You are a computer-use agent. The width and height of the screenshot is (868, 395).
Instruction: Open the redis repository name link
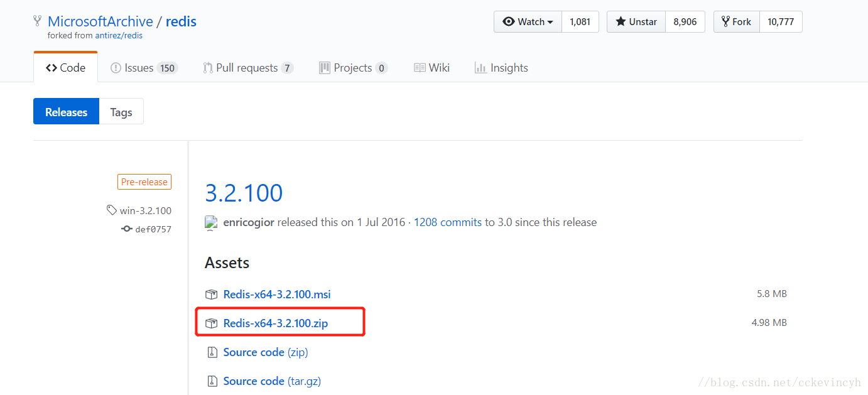pyautogui.click(x=181, y=21)
